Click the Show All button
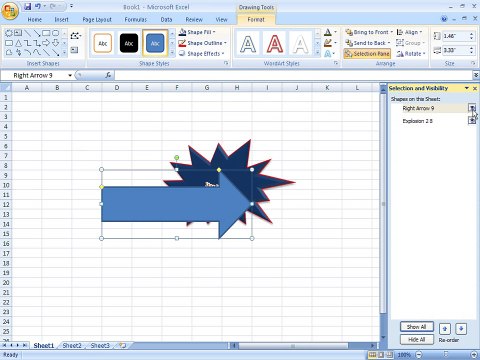This screenshot has width=480, height=360. click(417, 327)
